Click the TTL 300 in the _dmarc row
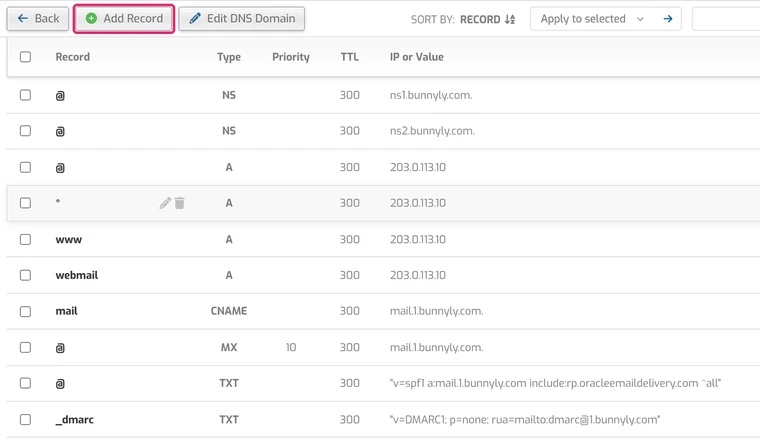Viewport: 760px width, 442px height. pos(349,420)
